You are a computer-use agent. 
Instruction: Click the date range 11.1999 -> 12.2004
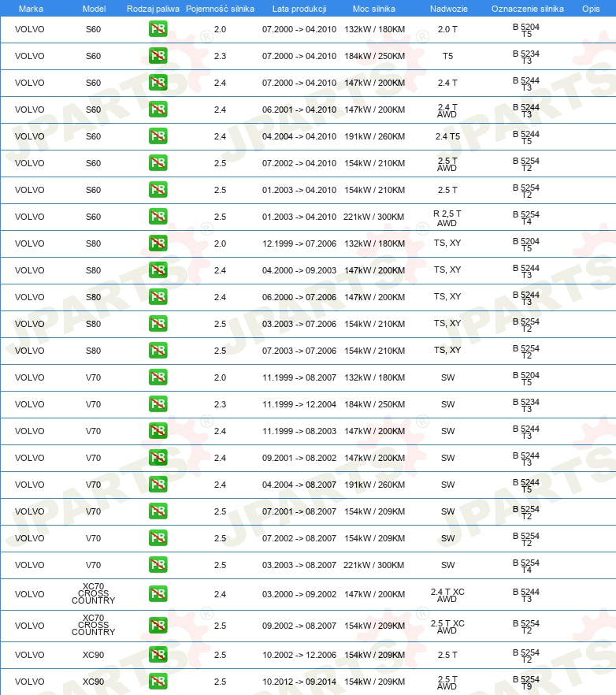[x=299, y=405]
